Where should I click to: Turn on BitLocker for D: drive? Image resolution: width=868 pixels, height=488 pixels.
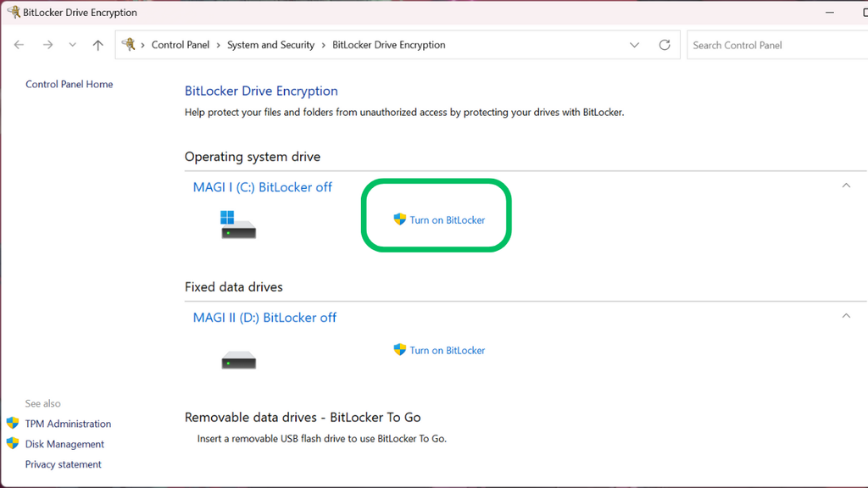(447, 350)
